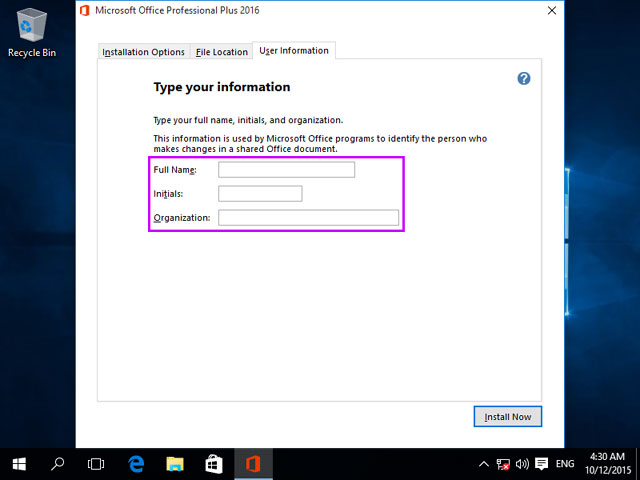Screen dimensions: 640x480
Task: Open Action Center notifications icon
Action: pyautogui.click(x=542, y=464)
